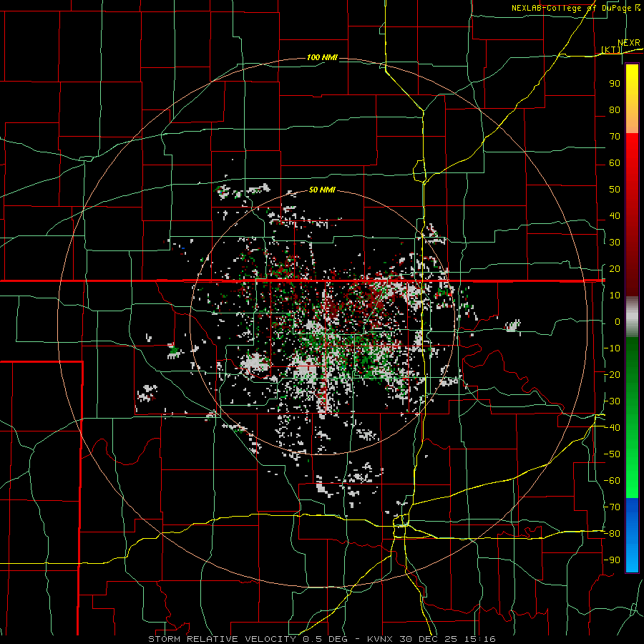Click the 10 value on velocity scale
Screen dimensions: 644x644
[x=615, y=296]
